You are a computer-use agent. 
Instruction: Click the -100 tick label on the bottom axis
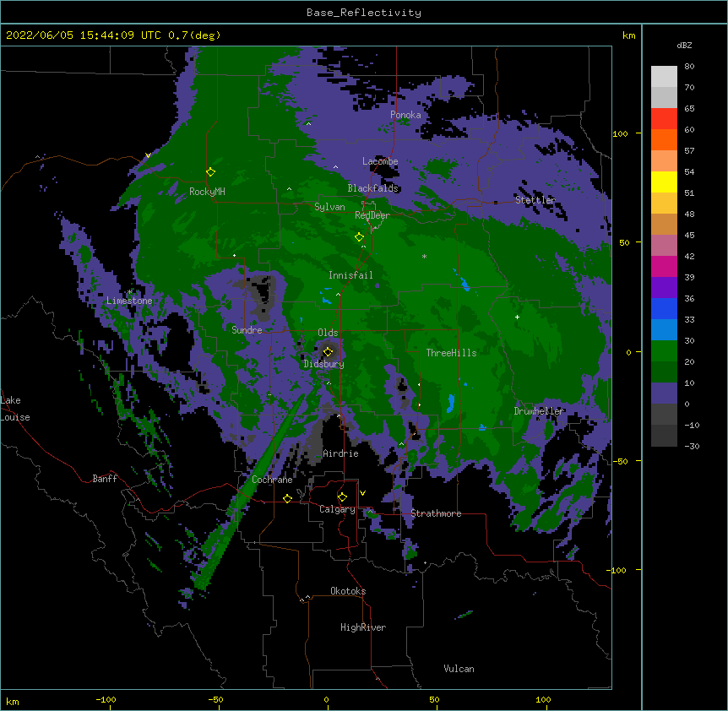pyautogui.click(x=106, y=699)
